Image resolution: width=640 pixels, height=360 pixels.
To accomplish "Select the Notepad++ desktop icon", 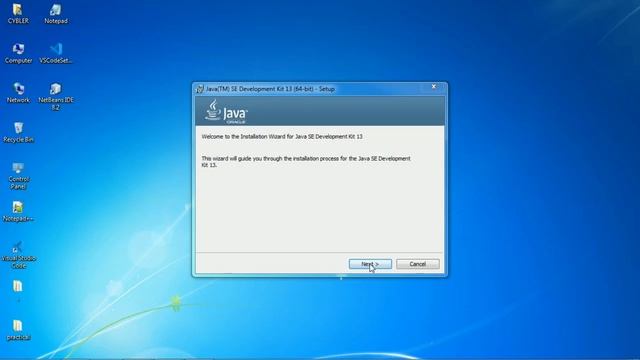I will [18, 211].
